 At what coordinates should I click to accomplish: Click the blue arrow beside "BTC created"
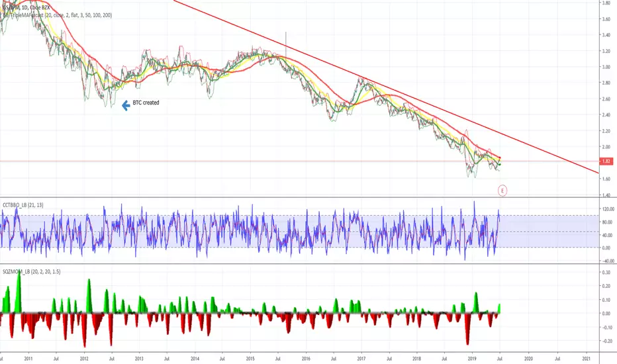point(126,105)
